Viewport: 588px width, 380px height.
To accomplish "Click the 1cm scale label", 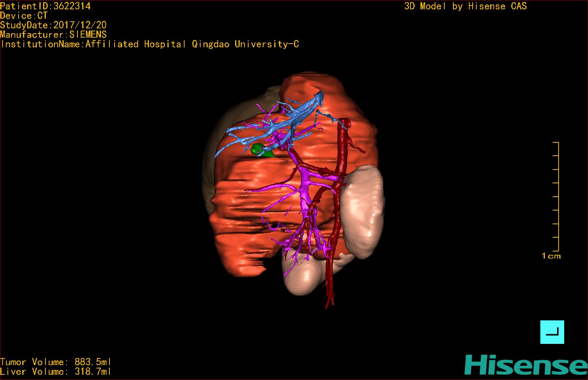I will pyautogui.click(x=551, y=256).
